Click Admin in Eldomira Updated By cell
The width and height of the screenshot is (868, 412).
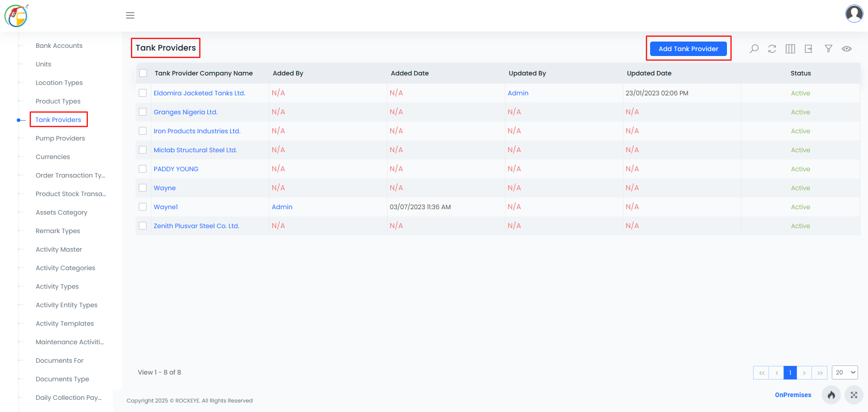click(x=518, y=93)
